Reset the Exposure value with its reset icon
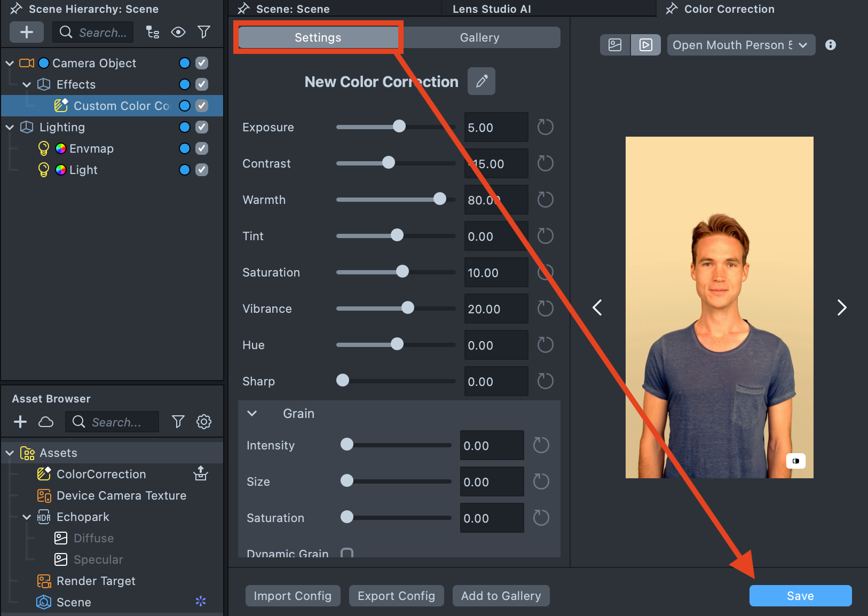The height and width of the screenshot is (616, 868). 545,127
